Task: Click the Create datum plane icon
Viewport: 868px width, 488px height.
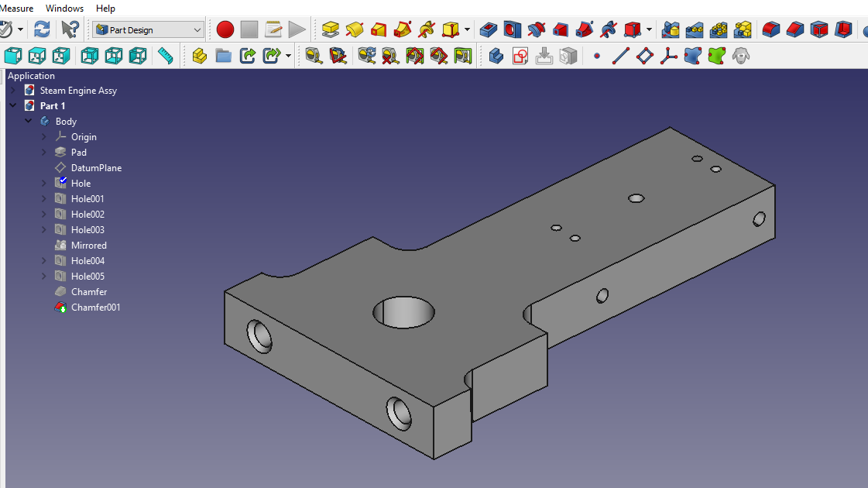Action: pos(644,56)
